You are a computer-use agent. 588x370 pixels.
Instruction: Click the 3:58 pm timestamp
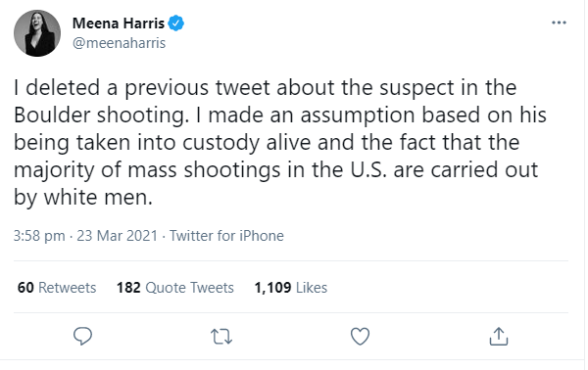click(x=39, y=236)
